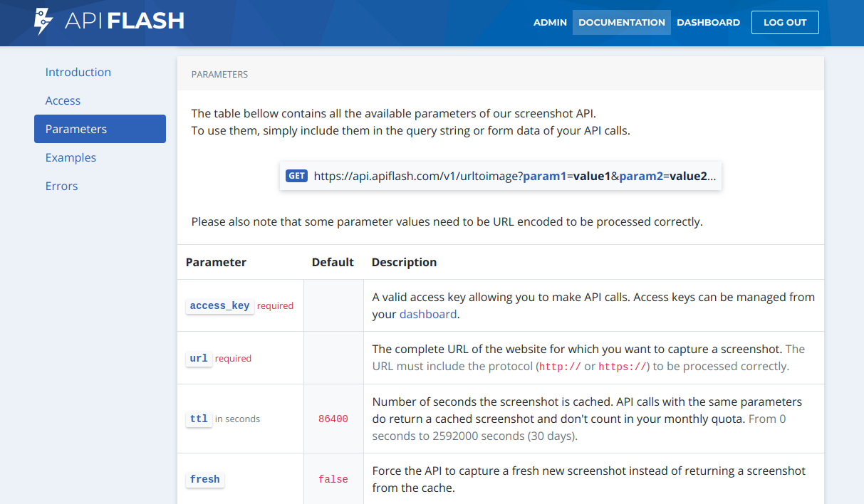Navigate to Introduction in the sidebar

(78, 72)
